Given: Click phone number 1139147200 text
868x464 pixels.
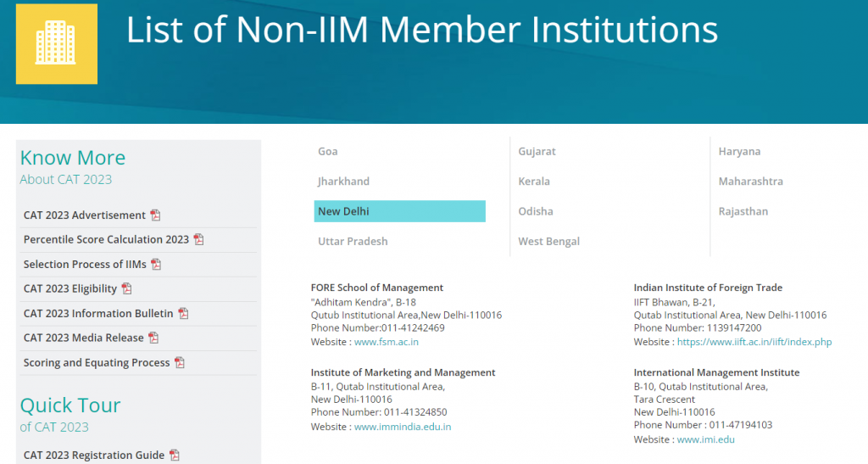Looking at the screenshot, I should (x=734, y=327).
